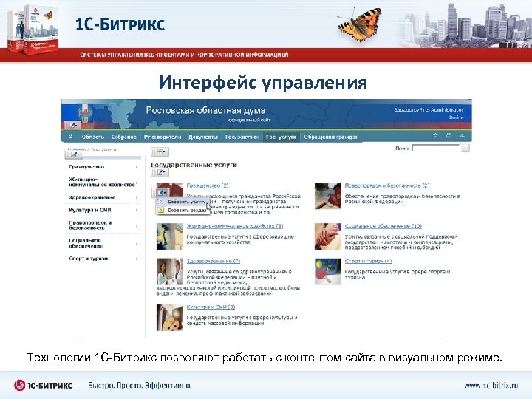The height and width of the screenshot is (399, 532).
Task: Open the Здравоохранение (7) link
Action: click(214, 262)
